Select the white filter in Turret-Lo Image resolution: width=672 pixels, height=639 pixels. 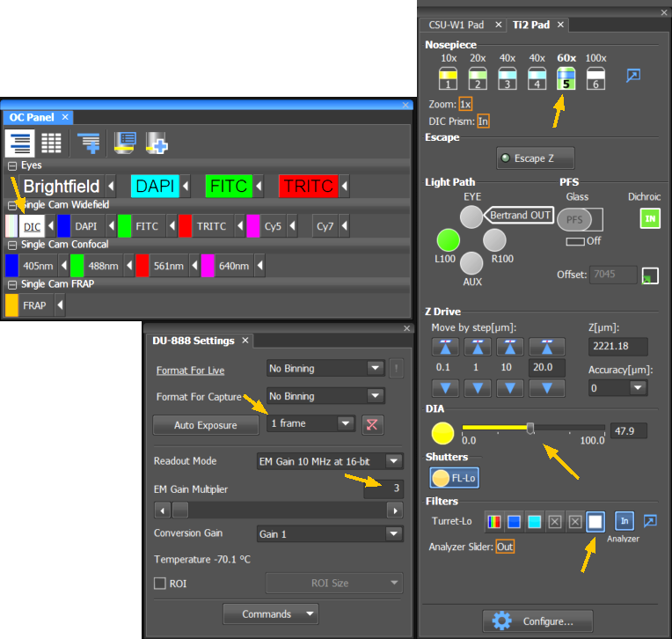[x=595, y=522]
